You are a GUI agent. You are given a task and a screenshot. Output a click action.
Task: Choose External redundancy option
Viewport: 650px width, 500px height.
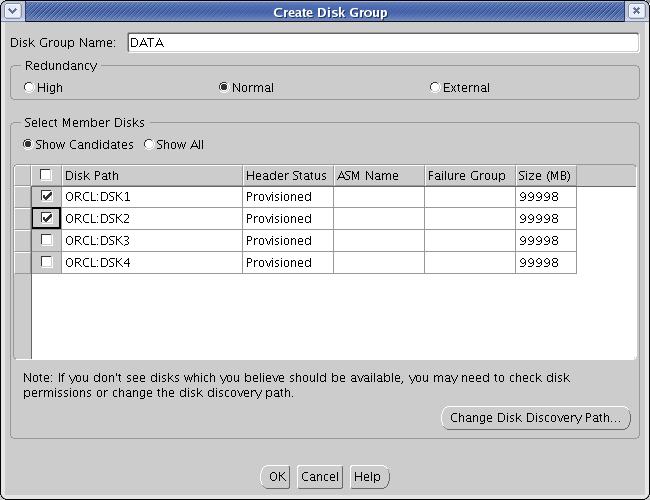click(x=434, y=88)
